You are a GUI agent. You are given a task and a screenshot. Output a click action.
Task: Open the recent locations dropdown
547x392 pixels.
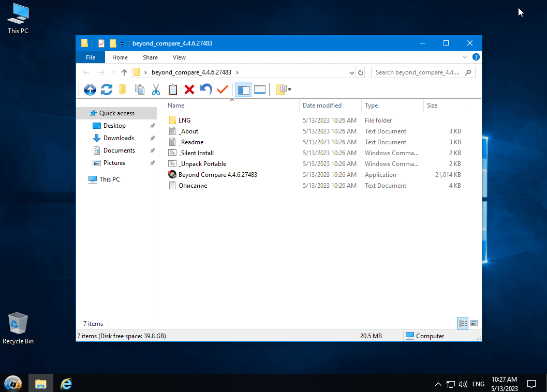tap(113, 72)
